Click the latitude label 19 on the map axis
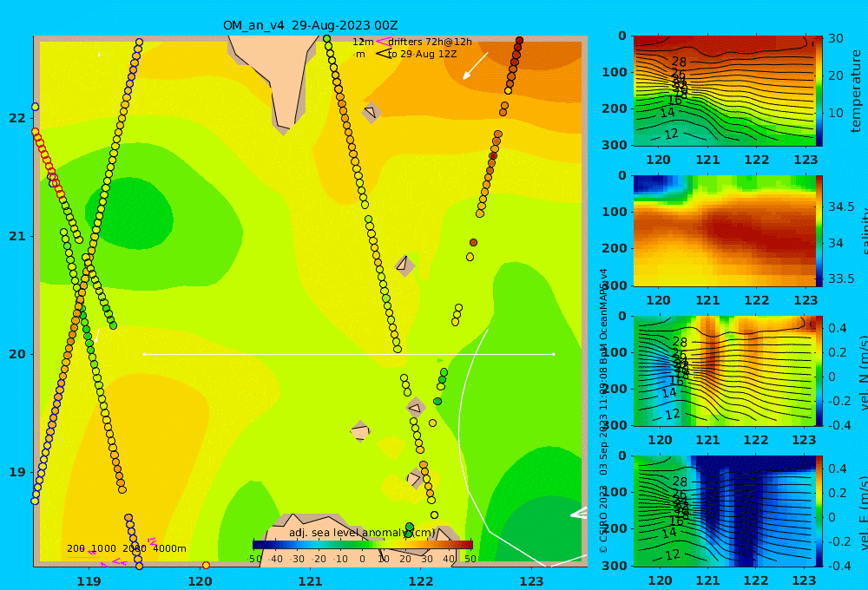868x590 pixels. [x=17, y=472]
